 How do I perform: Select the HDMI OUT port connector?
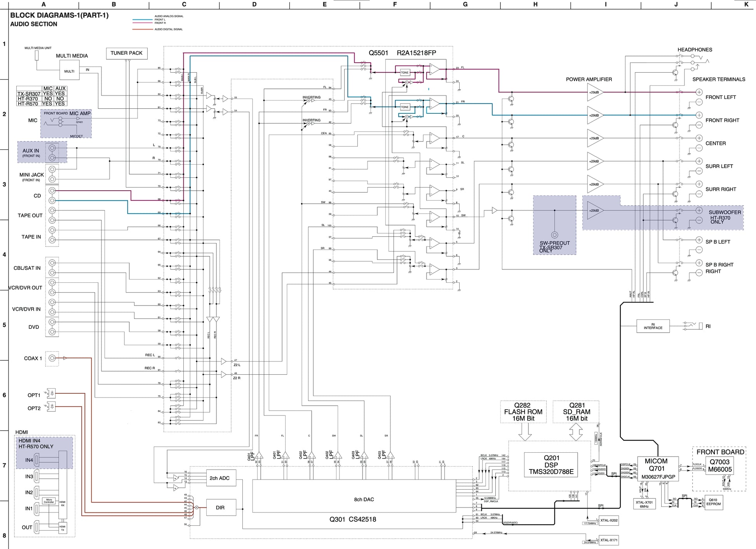(37, 527)
